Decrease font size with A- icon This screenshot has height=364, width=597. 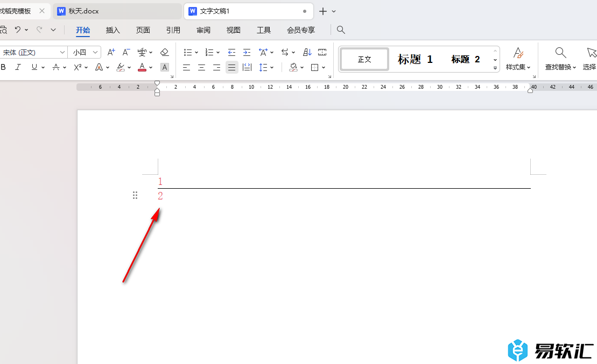click(126, 52)
